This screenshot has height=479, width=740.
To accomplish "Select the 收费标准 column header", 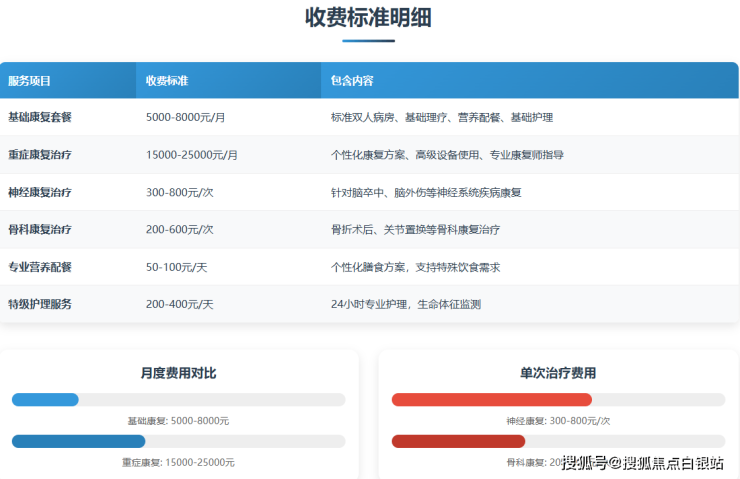I will click(x=167, y=80).
